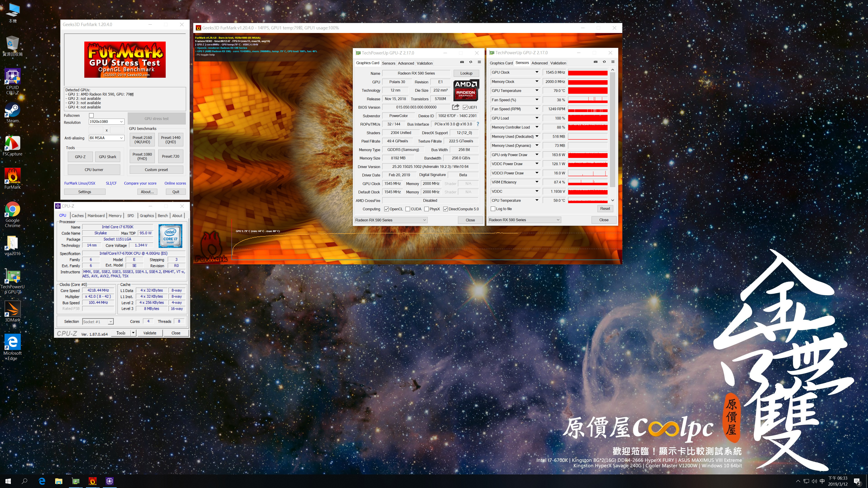Click the Fan Speed (RPM) sensor graph
Screen dimensions: 868x488
(x=588, y=109)
